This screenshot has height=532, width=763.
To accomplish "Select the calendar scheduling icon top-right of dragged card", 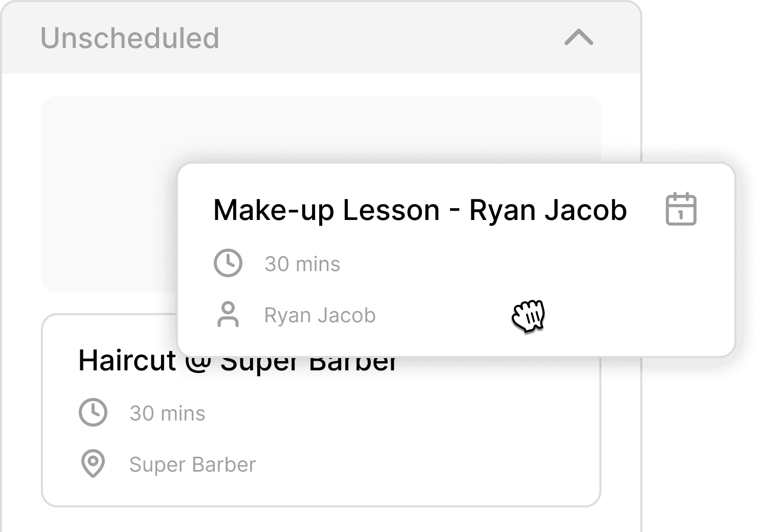I will coord(681,210).
